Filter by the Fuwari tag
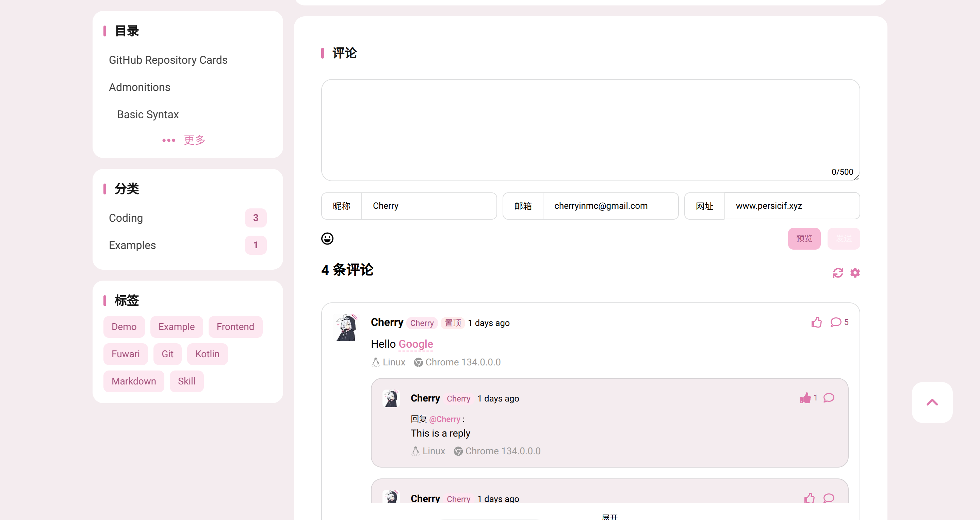 [126, 354]
